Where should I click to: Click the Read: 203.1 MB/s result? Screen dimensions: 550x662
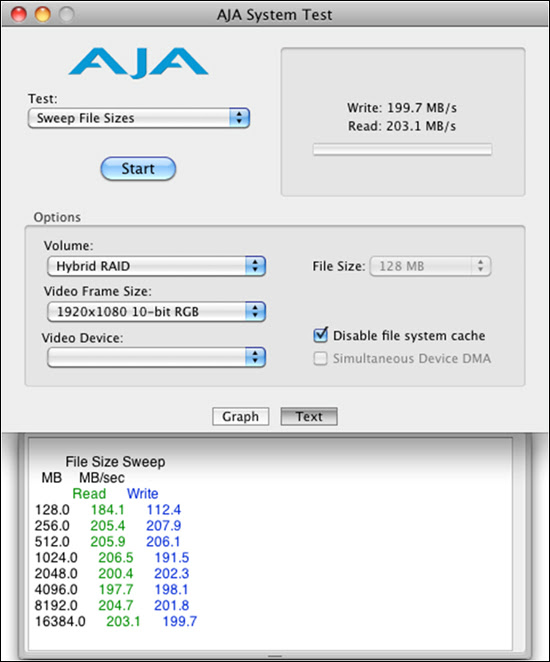(402, 126)
